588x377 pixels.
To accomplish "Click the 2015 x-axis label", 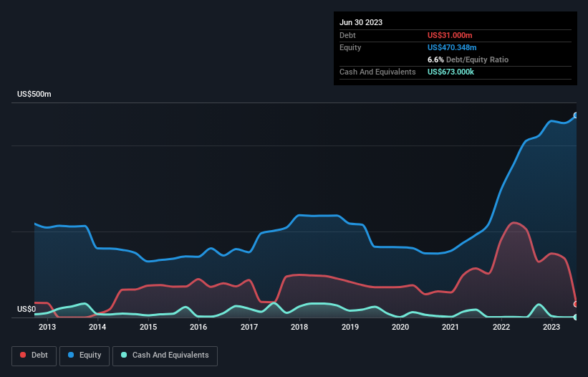I will click(148, 327).
